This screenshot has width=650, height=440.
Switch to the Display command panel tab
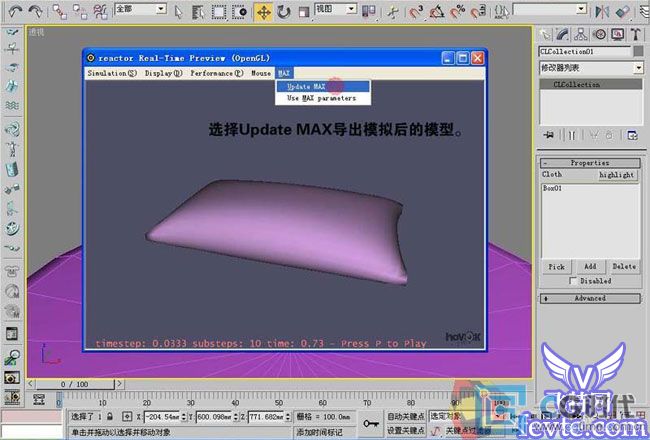[617, 34]
